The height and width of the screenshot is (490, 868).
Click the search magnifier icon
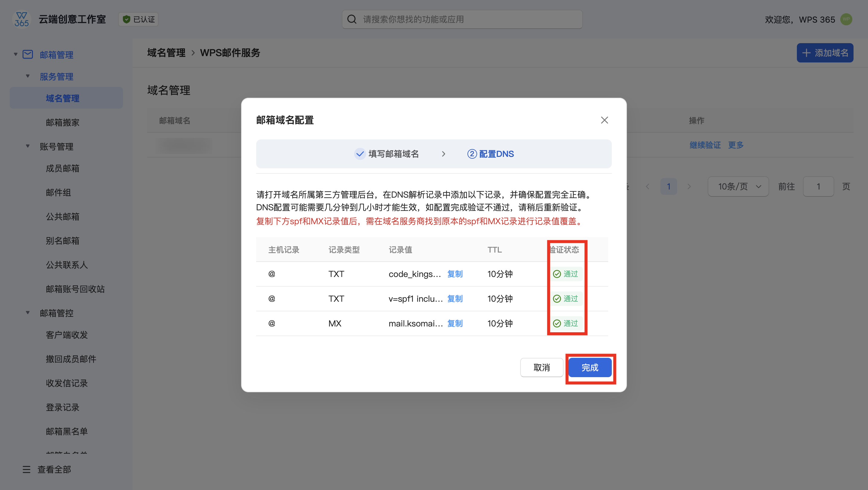coord(351,20)
